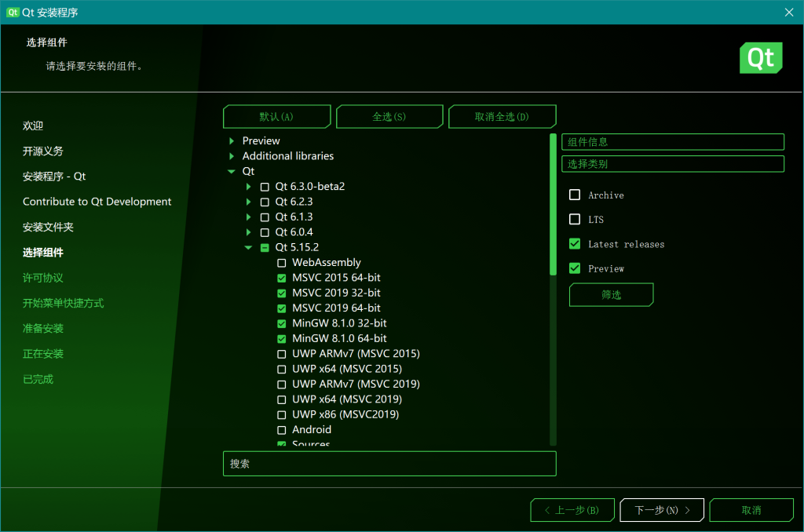This screenshot has height=532, width=804.
Task: Click the 安装程序 - Qt sidebar step
Action: 54,177
